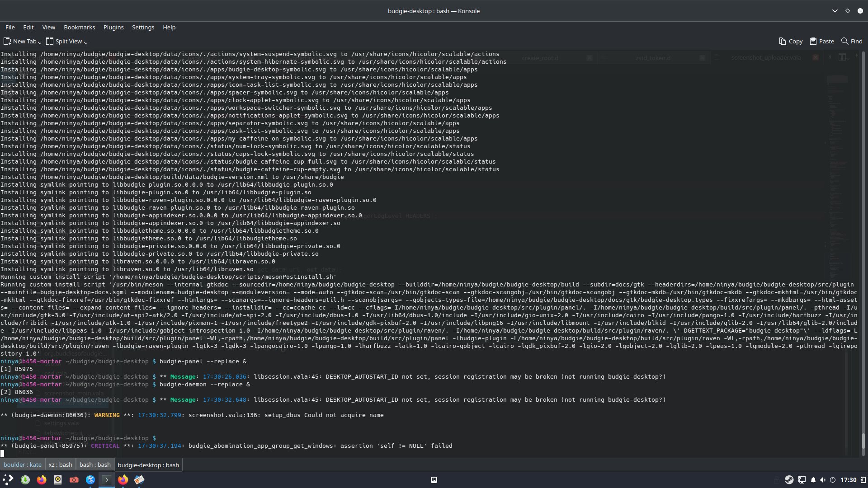Click the Konsole terminal taskbar icon
Image resolution: width=868 pixels, height=488 pixels.
[107, 480]
